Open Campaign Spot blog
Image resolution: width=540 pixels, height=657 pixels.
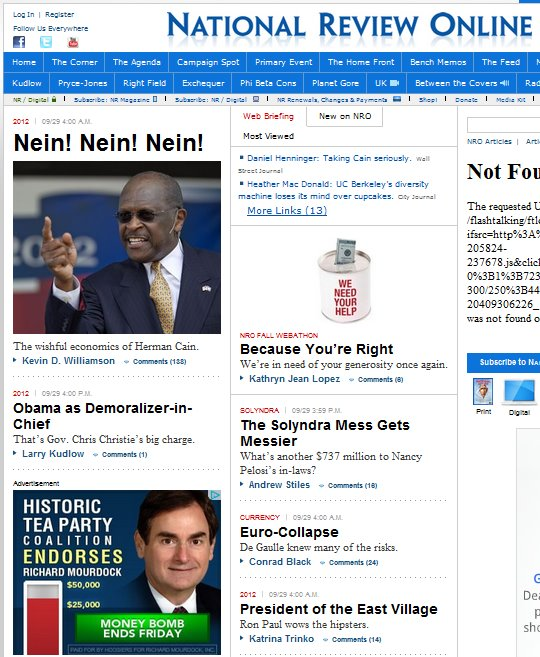pos(208,62)
